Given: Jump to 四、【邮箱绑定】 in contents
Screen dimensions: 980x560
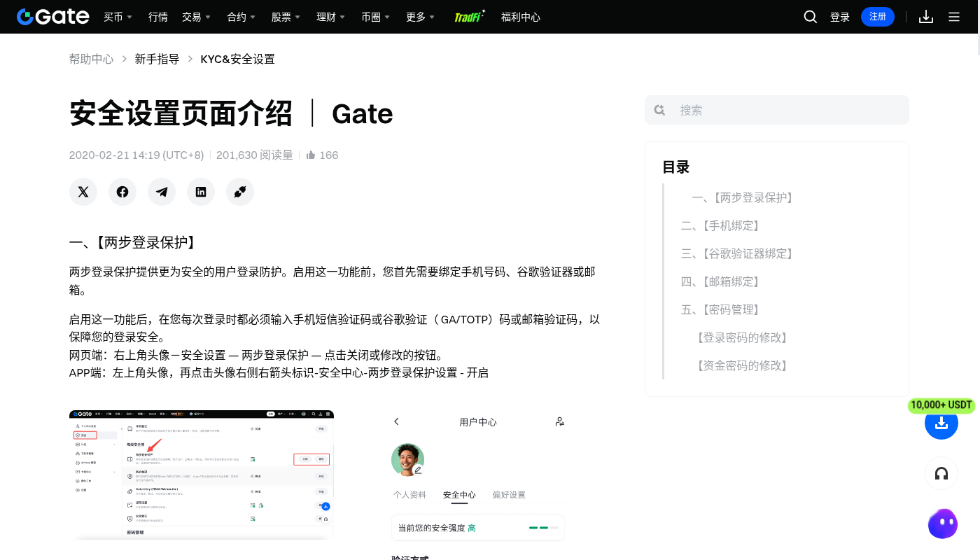Looking at the screenshot, I should (722, 281).
